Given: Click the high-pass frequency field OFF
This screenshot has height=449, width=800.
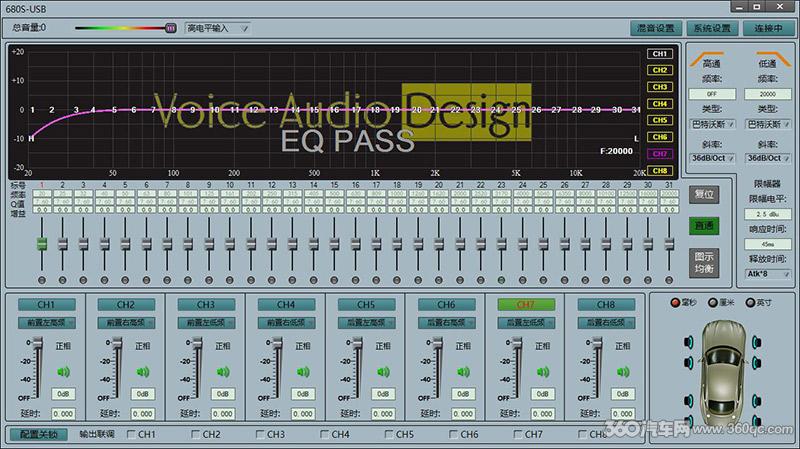Looking at the screenshot, I should click(712, 94).
